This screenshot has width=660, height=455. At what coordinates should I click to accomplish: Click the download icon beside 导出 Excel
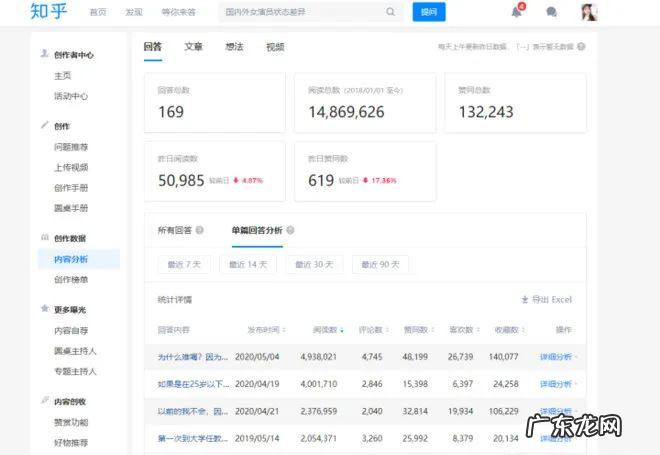525,300
